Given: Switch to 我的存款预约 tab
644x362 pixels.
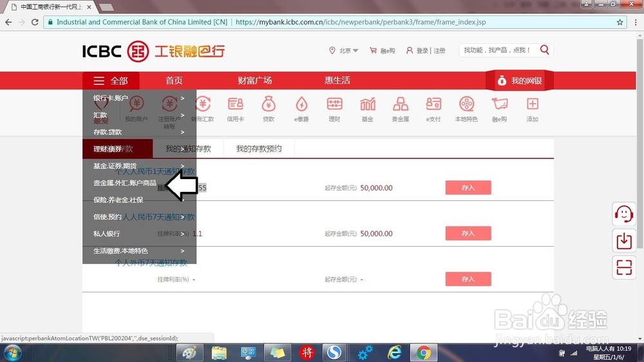Looking at the screenshot, I should [259, 149].
